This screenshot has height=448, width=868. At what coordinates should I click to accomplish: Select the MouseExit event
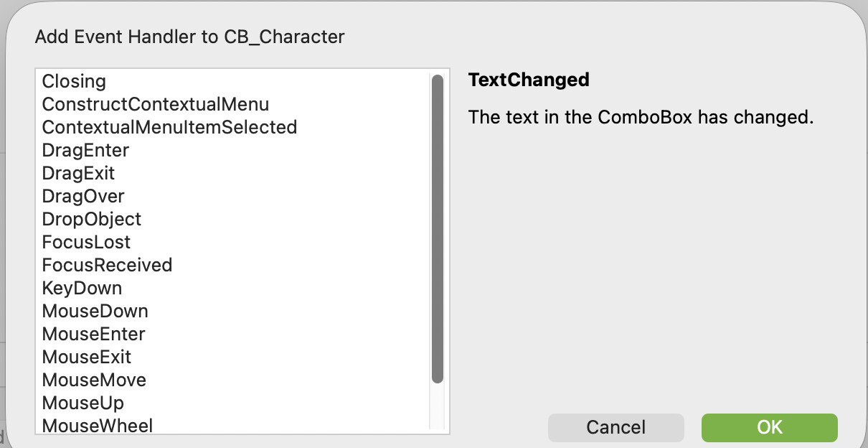(x=87, y=357)
